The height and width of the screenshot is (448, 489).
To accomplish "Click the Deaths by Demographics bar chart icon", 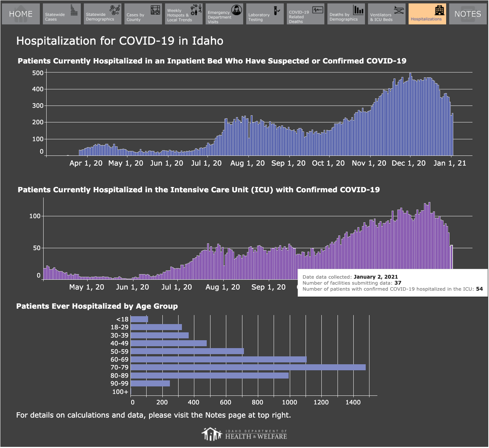I will coord(358,10).
